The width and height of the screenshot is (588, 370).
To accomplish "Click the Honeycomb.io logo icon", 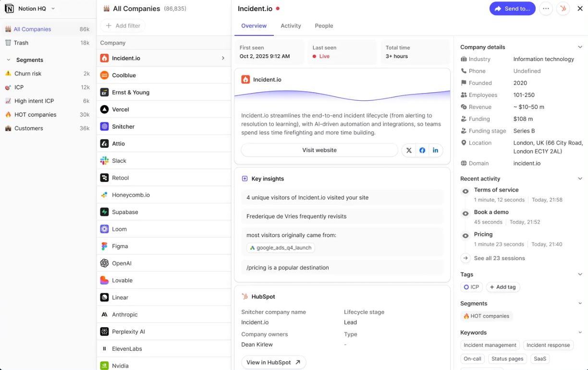I will (104, 195).
